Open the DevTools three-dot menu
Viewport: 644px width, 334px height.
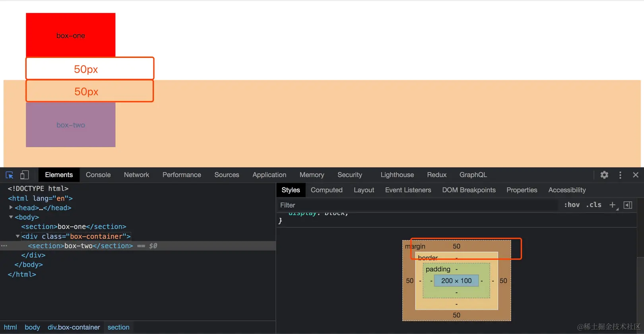[x=620, y=175]
